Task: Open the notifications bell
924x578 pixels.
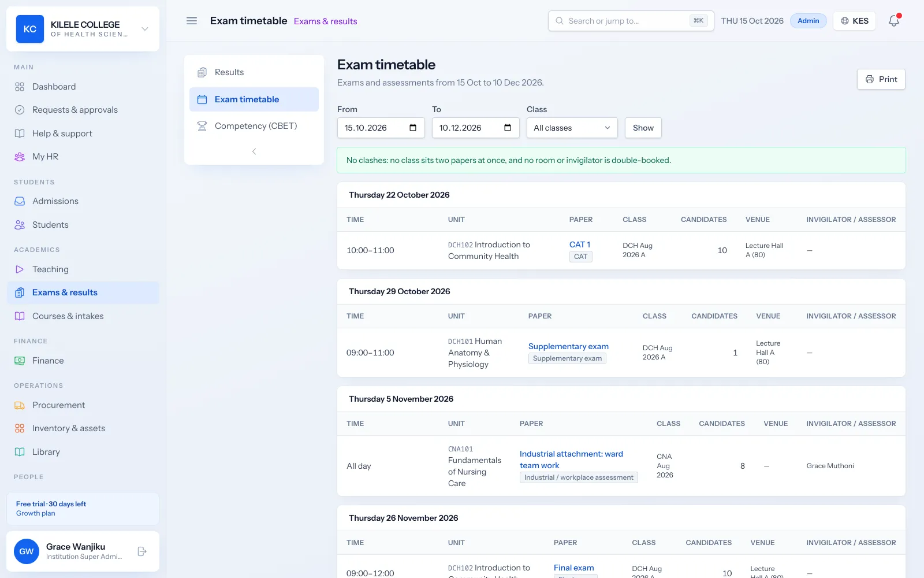Action: [894, 21]
